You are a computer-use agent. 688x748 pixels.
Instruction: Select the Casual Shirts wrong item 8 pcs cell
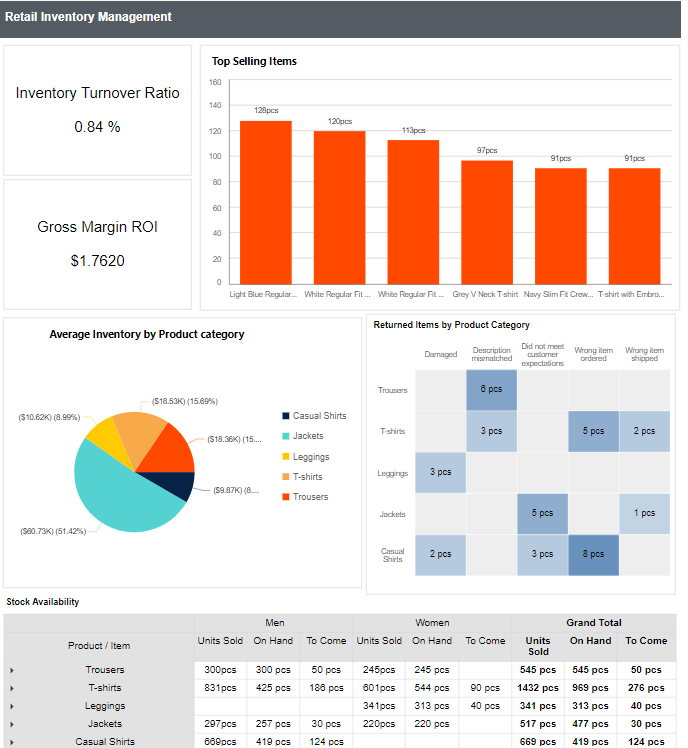point(593,555)
